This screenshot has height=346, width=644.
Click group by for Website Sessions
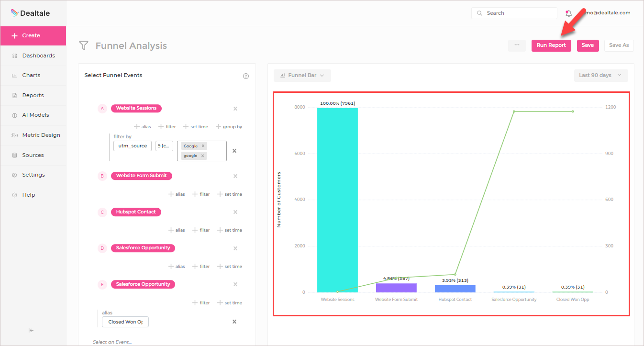(x=229, y=127)
